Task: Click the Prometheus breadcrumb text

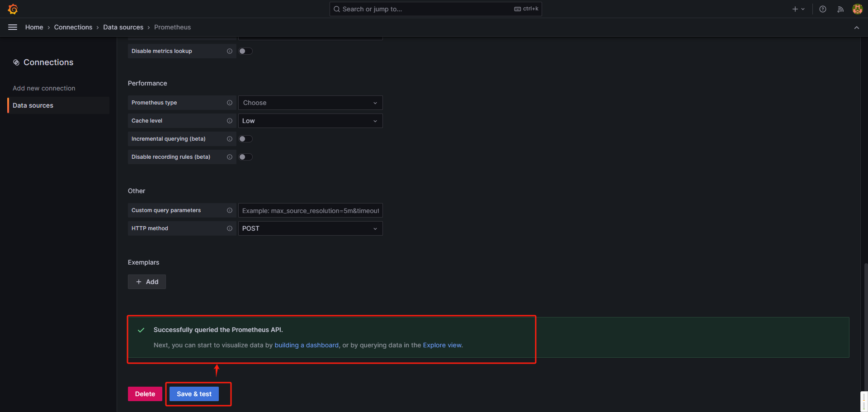Action: (x=172, y=27)
